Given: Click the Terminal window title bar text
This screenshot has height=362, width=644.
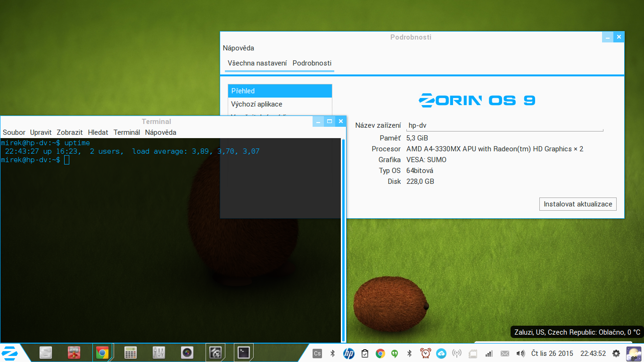Looking at the screenshot, I should (157, 122).
